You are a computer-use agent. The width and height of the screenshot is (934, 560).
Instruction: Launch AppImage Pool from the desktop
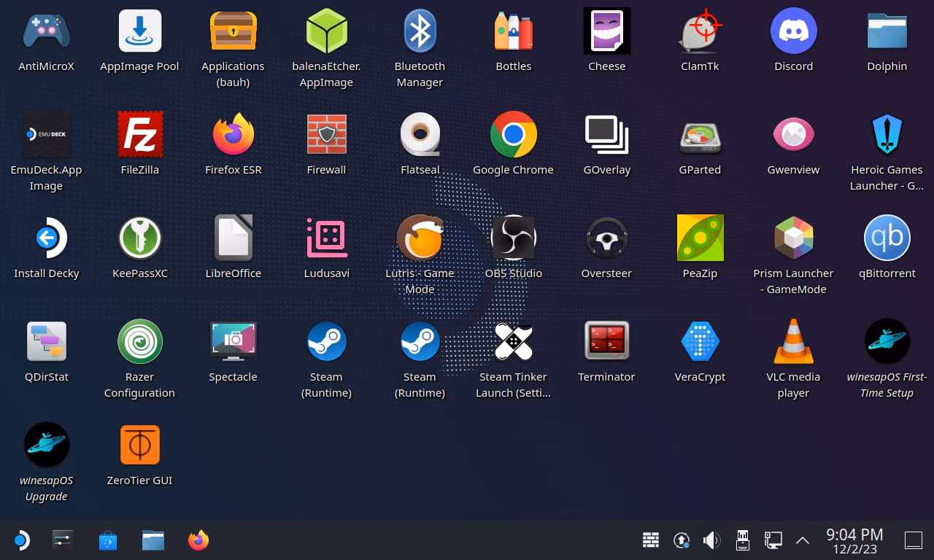[139, 31]
